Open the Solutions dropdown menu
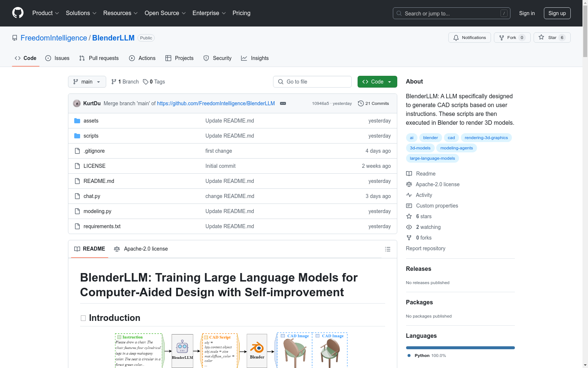Viewport: 588px width, 368px height. click(81, 13)
